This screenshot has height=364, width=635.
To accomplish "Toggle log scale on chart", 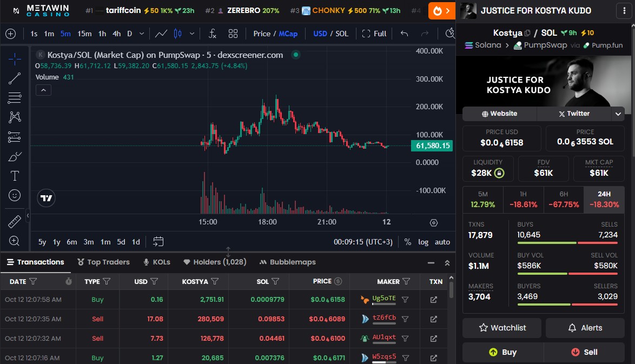I will tap(423, 242).
